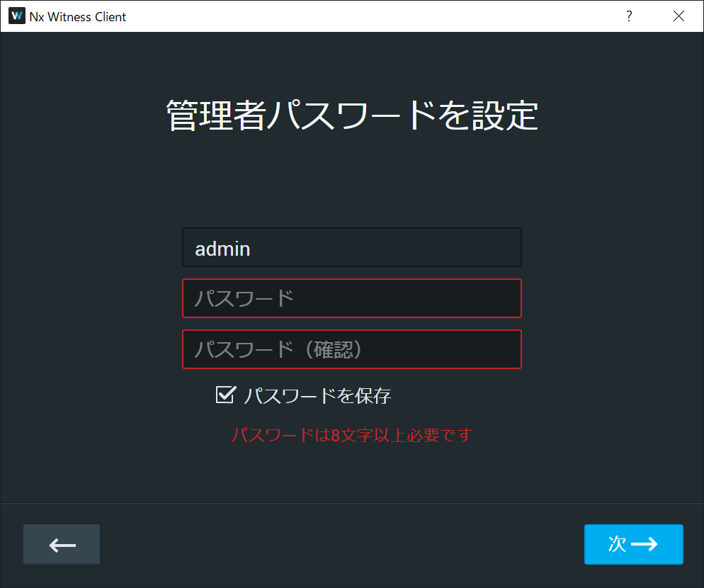Viewport: 704px width, 588px height.
Task: Click the red パスワードは8文字以上必要です error text
Action: click(x=351, y=435)
